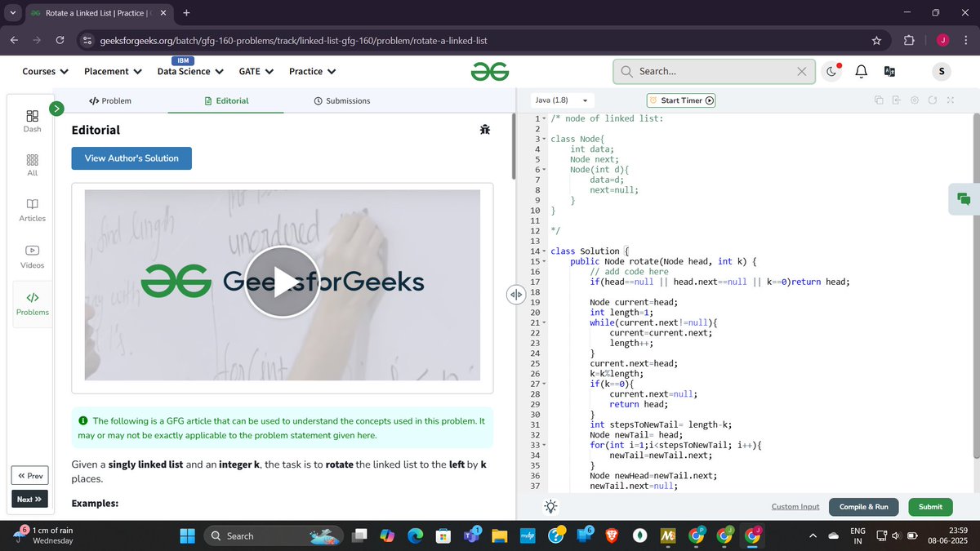Open the tab search dropdown arrow
Image resolution: width=980 pixels, height=551 pixels.
point(11,12)
